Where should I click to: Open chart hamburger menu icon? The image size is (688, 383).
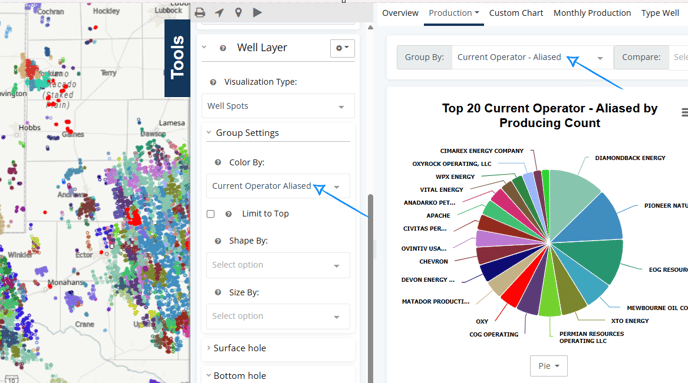(685, 113)
